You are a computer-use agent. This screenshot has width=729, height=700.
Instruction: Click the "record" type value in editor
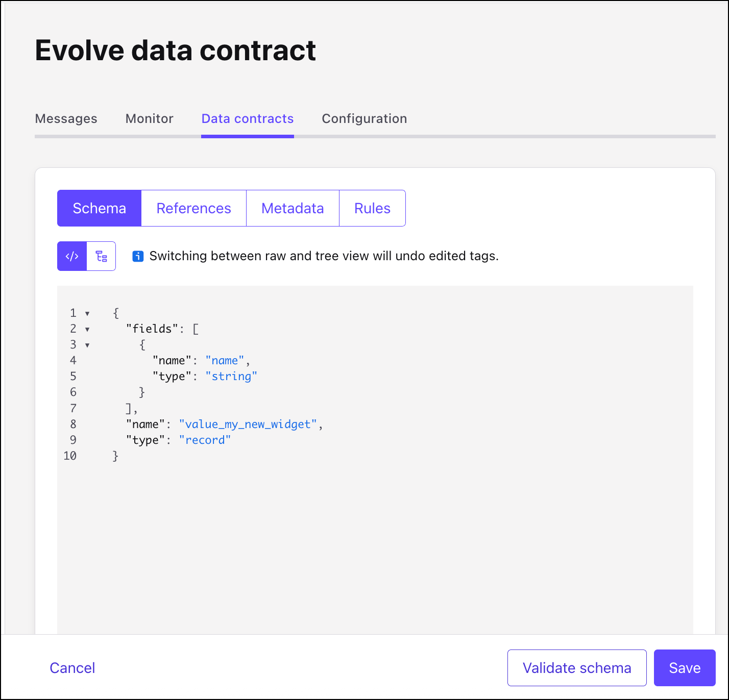(x=205, y=440)
